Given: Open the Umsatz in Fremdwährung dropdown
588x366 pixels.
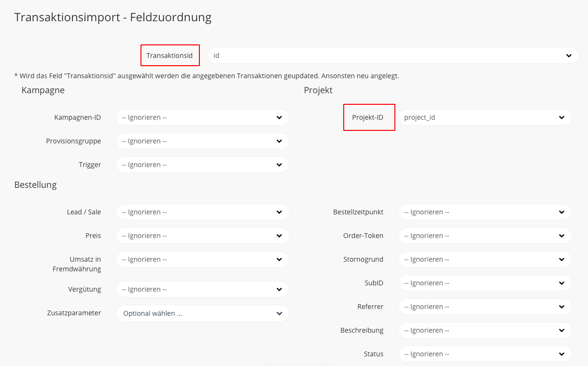Looking at the screenshot, I should click(x=202, y=259).
